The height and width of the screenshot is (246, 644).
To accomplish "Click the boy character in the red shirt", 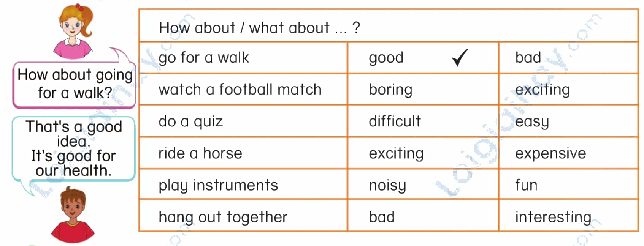I will pyautogui.click(x=73, y=214).
